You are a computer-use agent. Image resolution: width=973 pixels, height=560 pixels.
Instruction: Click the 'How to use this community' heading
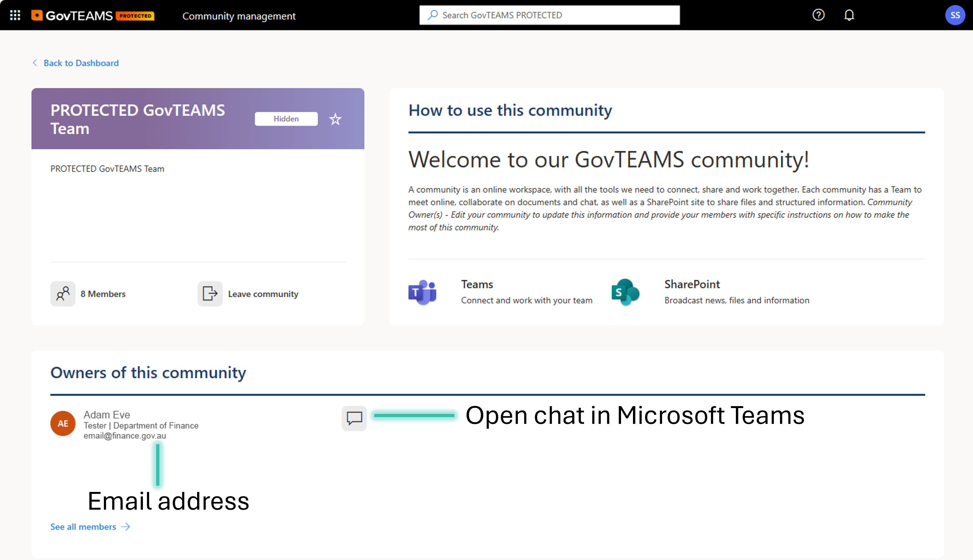pos(510,110)
